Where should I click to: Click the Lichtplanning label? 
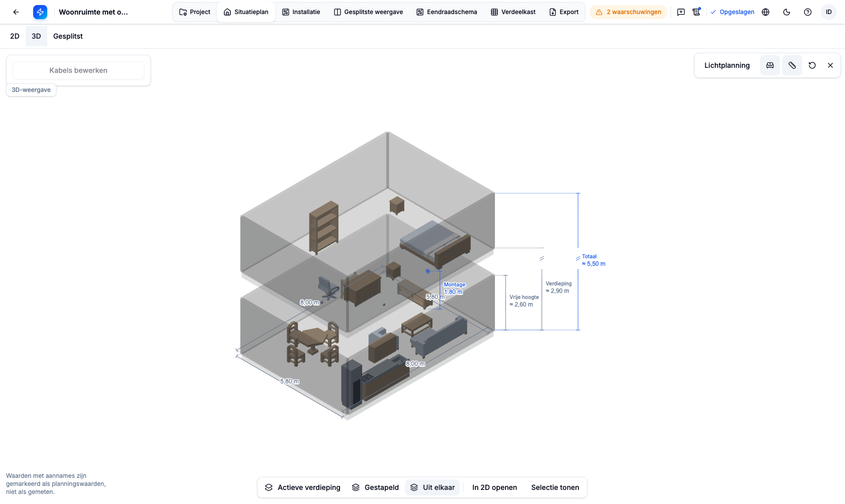click(727, 65)
